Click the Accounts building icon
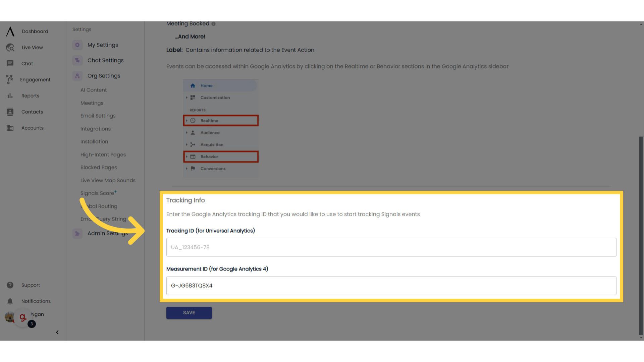 pos(10,128)
